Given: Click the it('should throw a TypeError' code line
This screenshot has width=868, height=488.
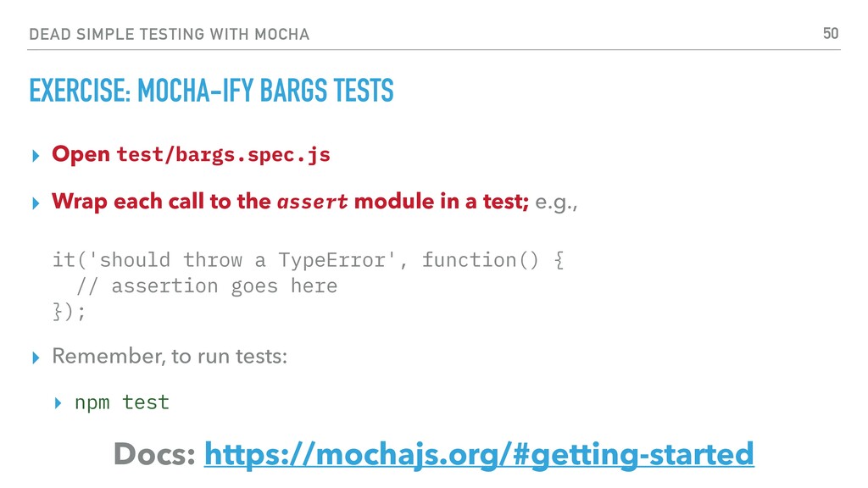Looking at the screenshot, I should click(x=309, y=260).
